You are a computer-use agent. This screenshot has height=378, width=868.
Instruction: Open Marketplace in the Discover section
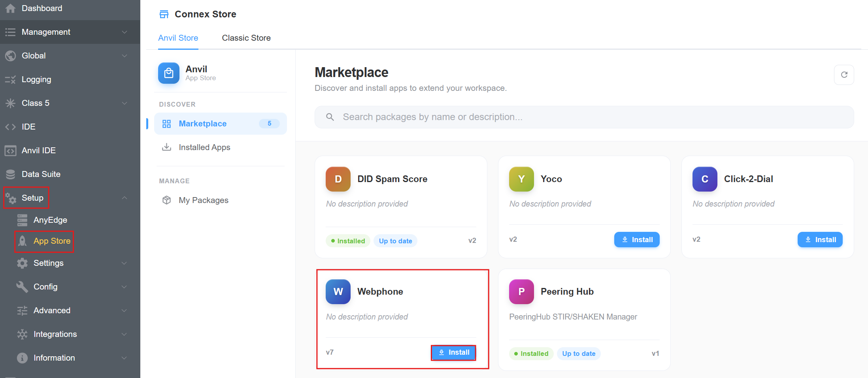(221, 124)
